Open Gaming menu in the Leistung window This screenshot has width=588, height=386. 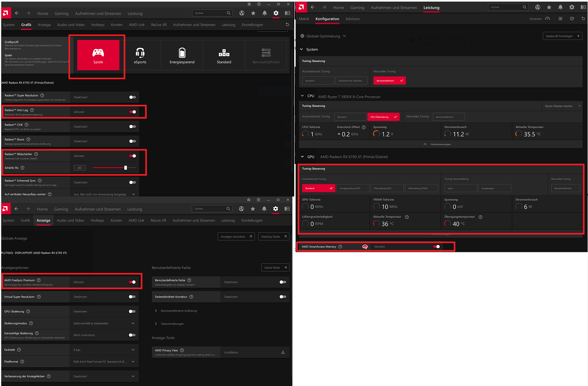357,7
